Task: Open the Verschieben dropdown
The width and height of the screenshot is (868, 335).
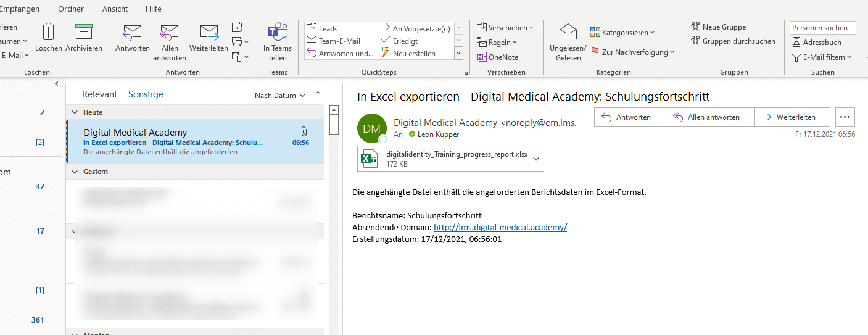Action: pyautogui.click(x=505, y=28)
